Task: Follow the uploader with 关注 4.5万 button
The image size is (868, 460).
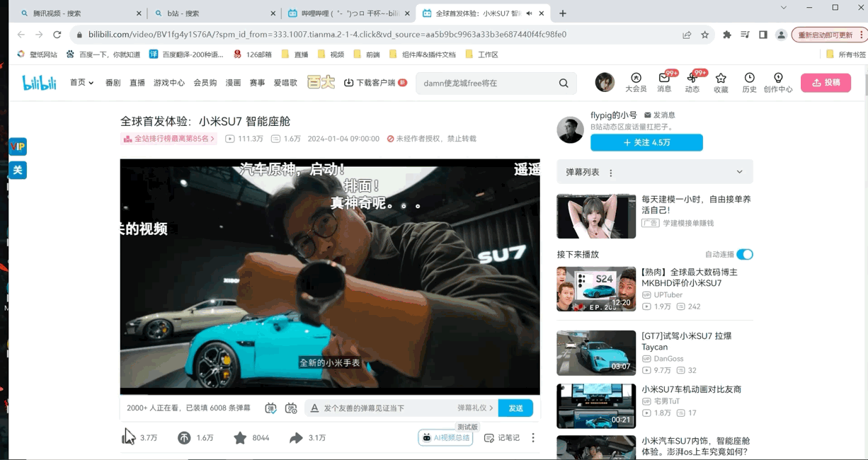Action: 646,142
